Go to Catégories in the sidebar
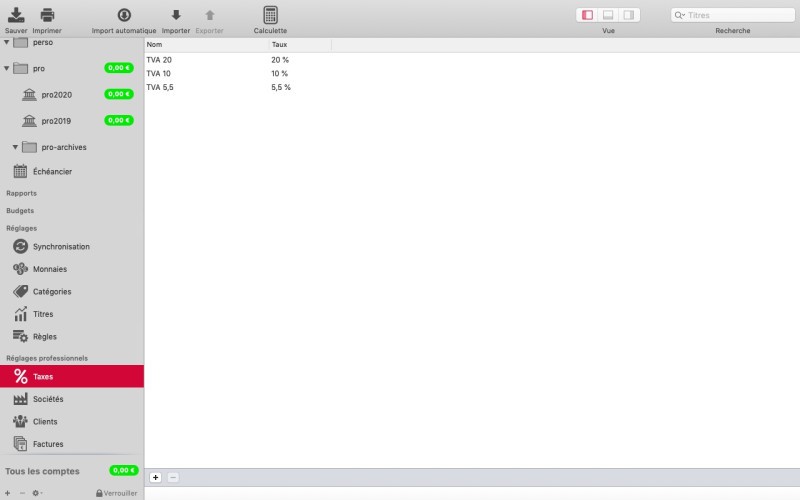Image resolution: width=800 pixels, height=500 pixels. (50, 292)
